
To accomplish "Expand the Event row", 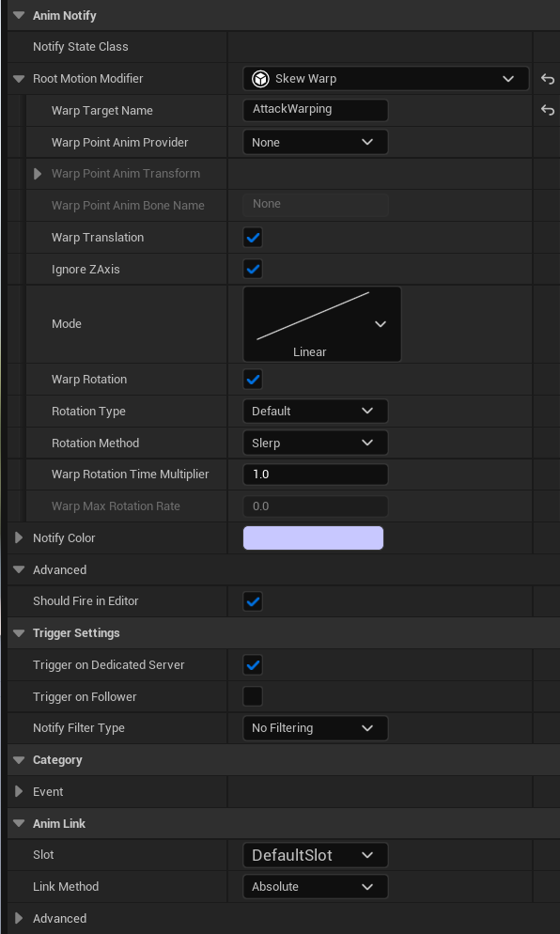I will 19,791.
